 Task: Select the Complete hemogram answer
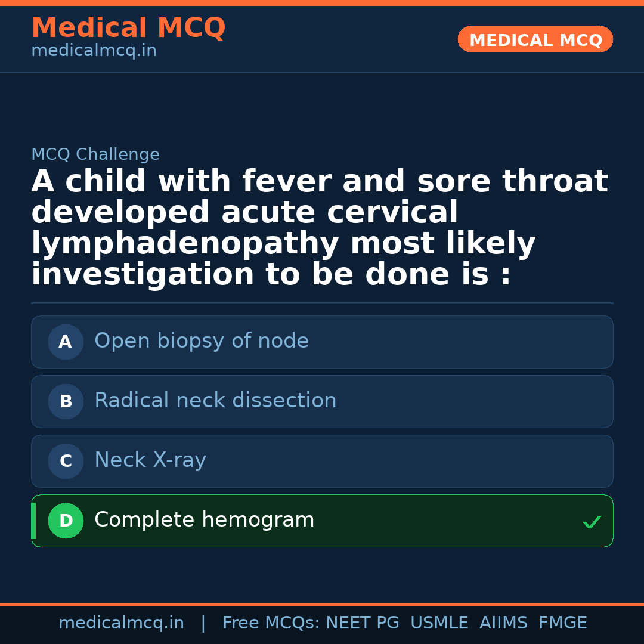coord(322,521)
